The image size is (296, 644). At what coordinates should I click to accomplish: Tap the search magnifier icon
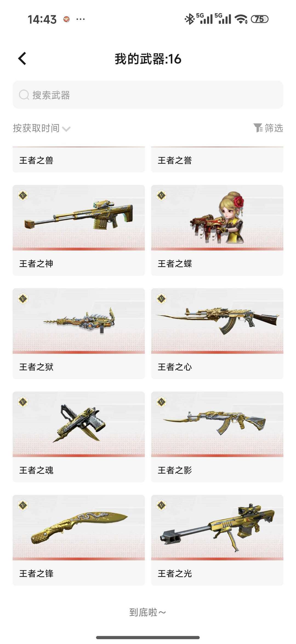coord(24,95)
